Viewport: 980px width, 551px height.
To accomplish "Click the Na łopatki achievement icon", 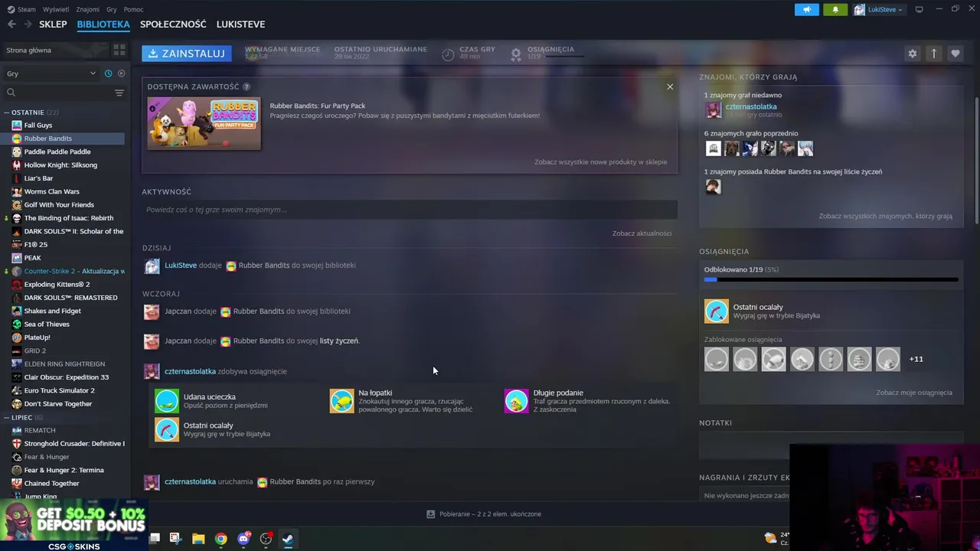I will pyautogui.click(x=341, y=401).
